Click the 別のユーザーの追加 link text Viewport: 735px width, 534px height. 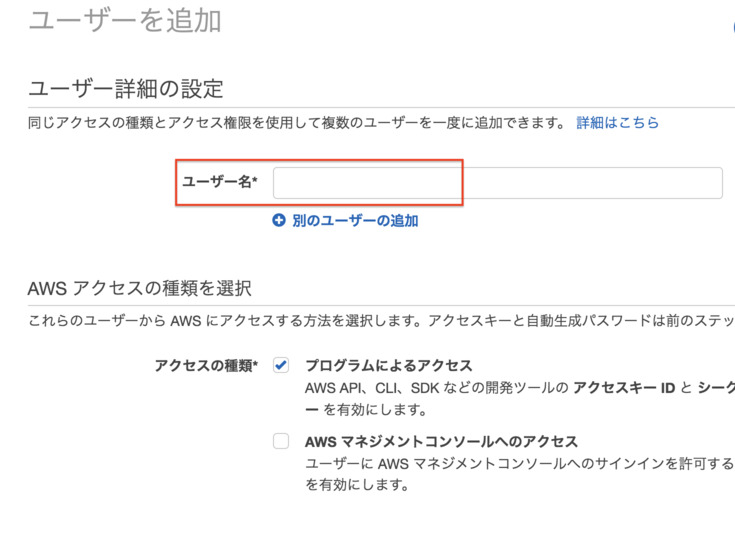tap(355, 221)
